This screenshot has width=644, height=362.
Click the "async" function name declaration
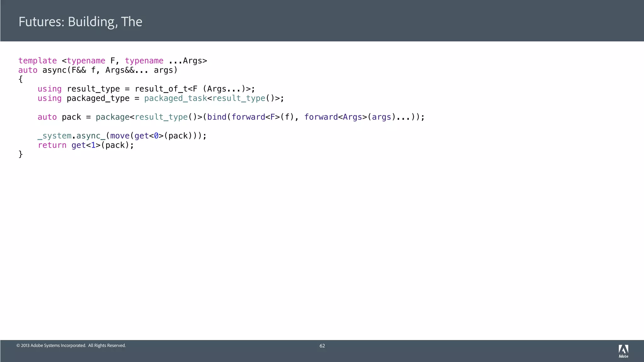(x=54, y=70)
